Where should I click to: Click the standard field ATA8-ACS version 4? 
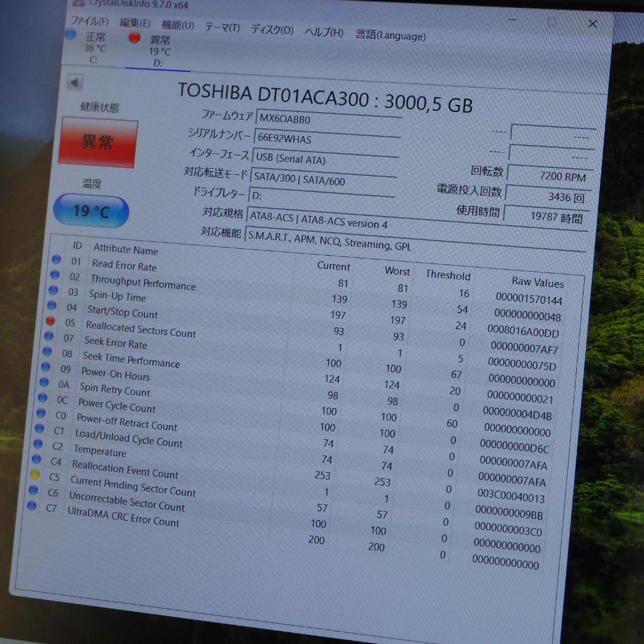[x=416, y=225]
